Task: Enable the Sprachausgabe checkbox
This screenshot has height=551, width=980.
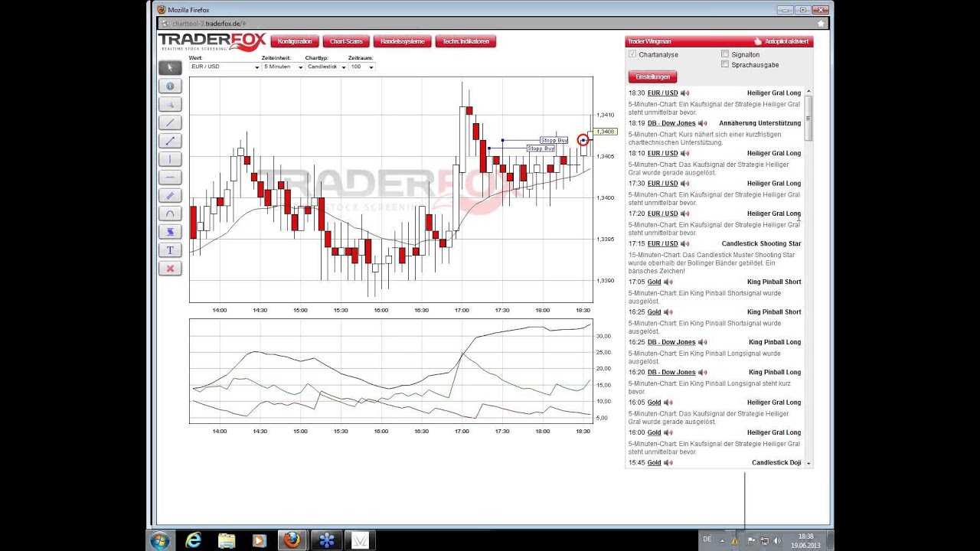Action: tap(725, 64)
